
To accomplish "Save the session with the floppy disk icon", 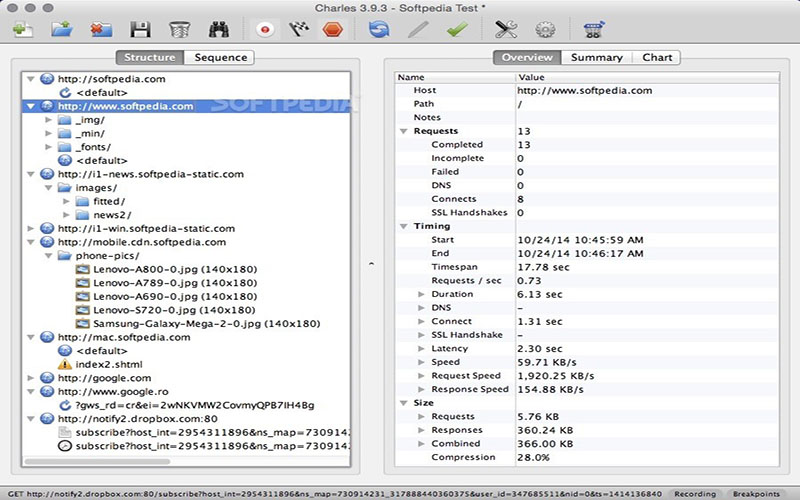I will point(140,29).
